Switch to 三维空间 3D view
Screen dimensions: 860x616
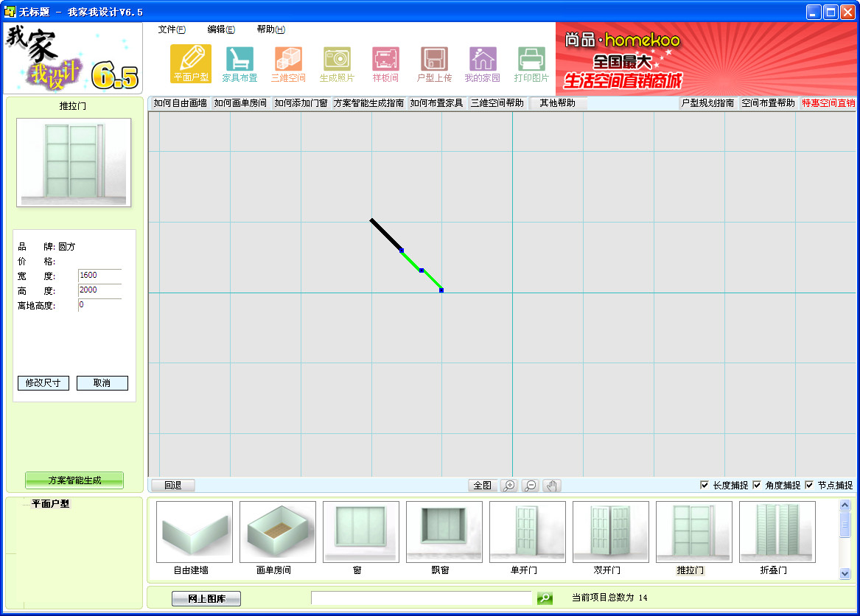(x=287, y=63)
